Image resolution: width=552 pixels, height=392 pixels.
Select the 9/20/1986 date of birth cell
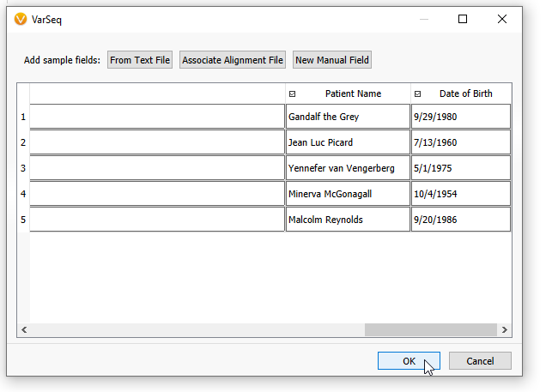click(461, 220)
